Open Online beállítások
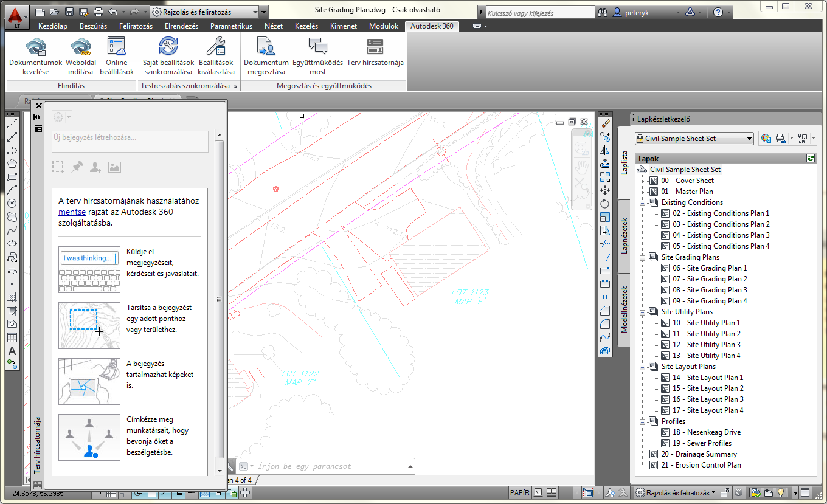This screenshot has width=827, height=504. [116, 57]
